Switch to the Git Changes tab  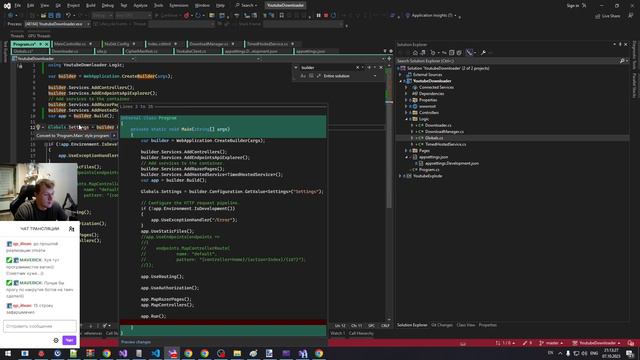pyautogui.click(x=442, y=325)
